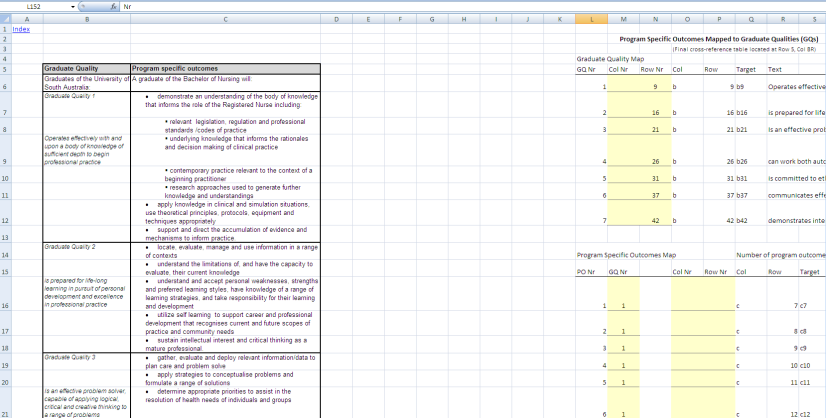
Task: Click the formula bar containing Nr
Action: coord(473,7)
